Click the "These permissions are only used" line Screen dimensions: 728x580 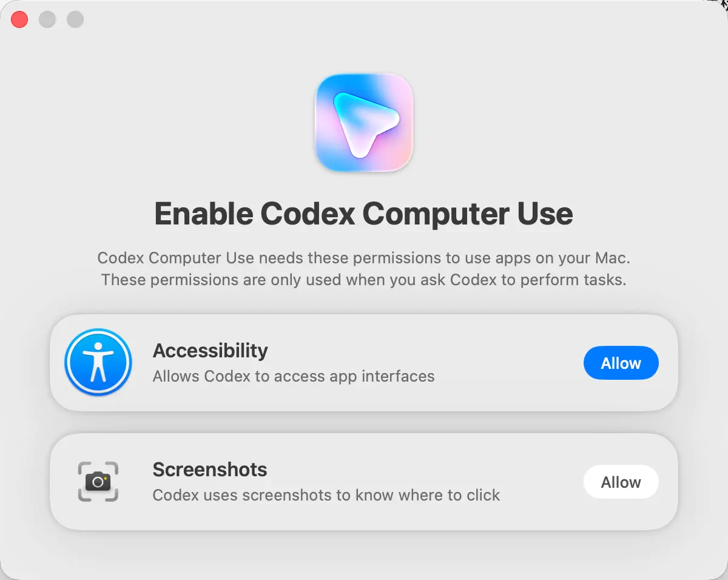point(363,280)
